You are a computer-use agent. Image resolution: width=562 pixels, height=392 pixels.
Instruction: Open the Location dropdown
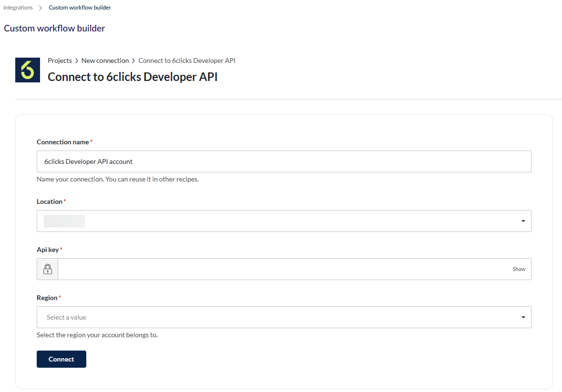tap(284, 221)
